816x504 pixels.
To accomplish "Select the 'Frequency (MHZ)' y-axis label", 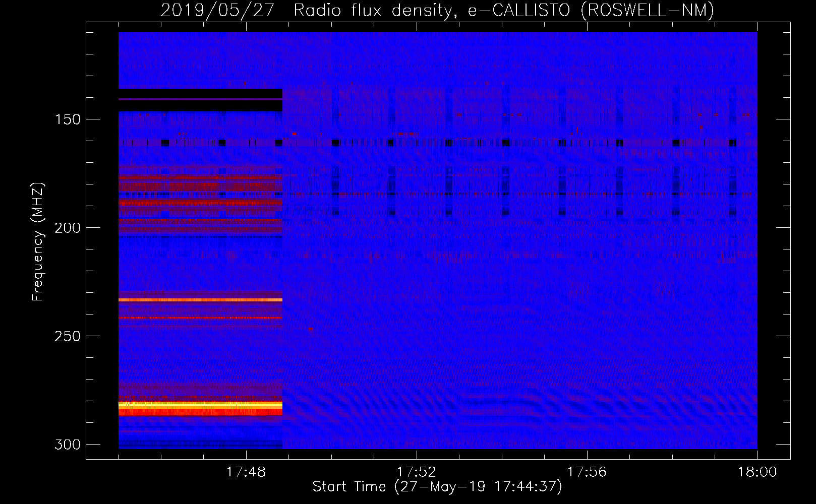I will pyautogui.click(x=38, y=242).
